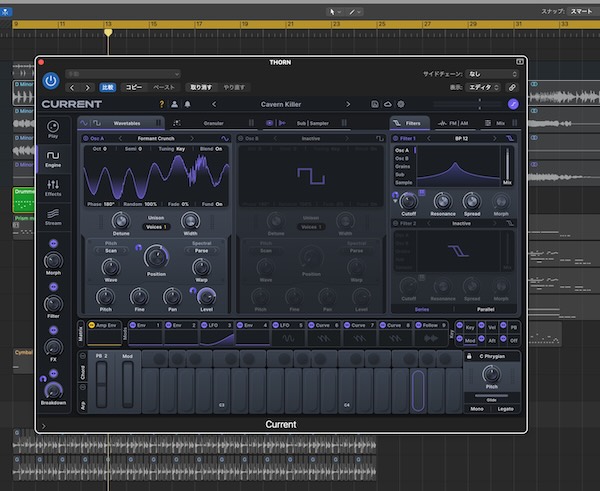The height and width of the screenshot is (491, 600).
Task: Click the コピー copy button
Action: click(x=134, y=87)
